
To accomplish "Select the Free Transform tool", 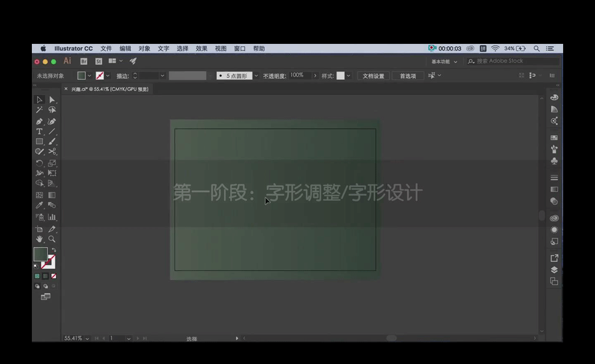I will pyautogui.click(x=52, y=173).
